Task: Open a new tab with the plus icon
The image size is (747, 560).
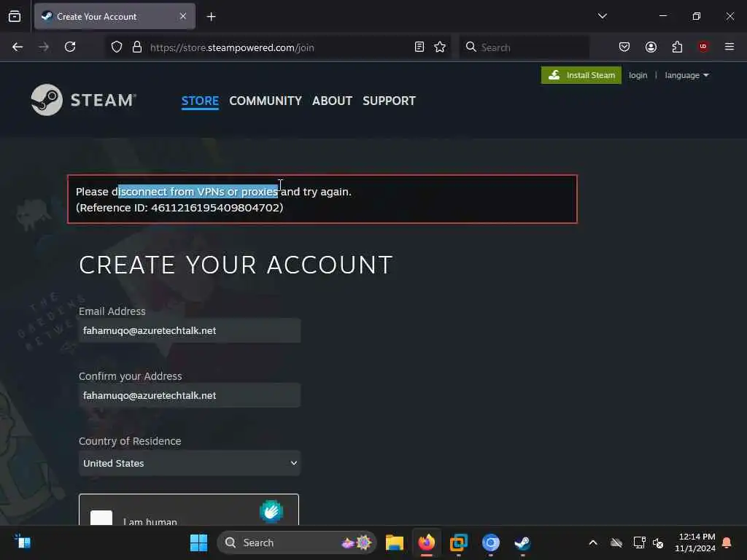Action: (x=211, y=17)
